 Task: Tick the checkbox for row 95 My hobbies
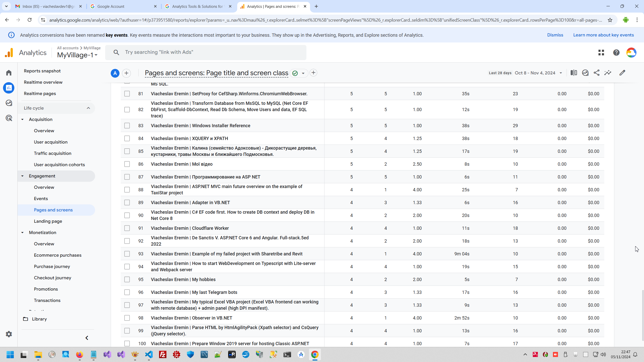point(127,280)
